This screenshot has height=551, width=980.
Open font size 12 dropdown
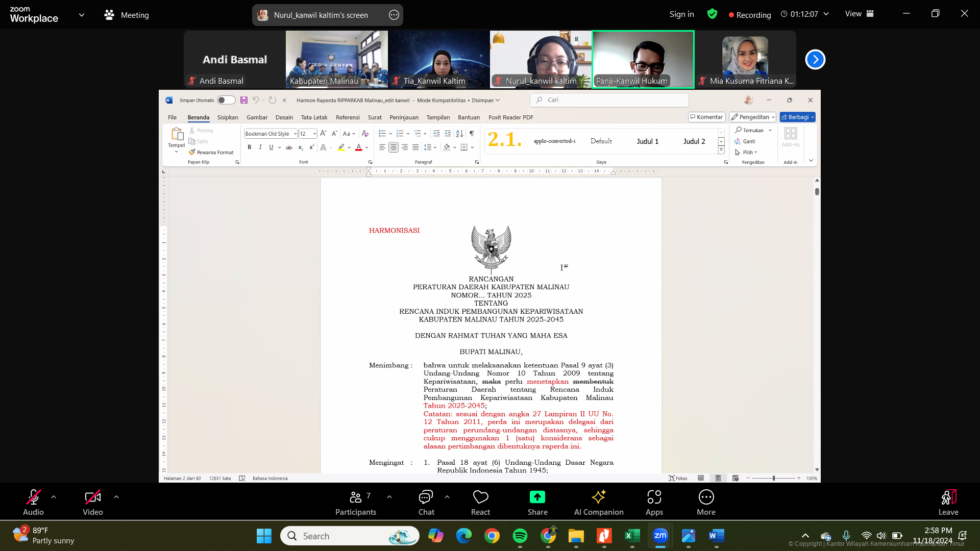[x=314, y=134]
